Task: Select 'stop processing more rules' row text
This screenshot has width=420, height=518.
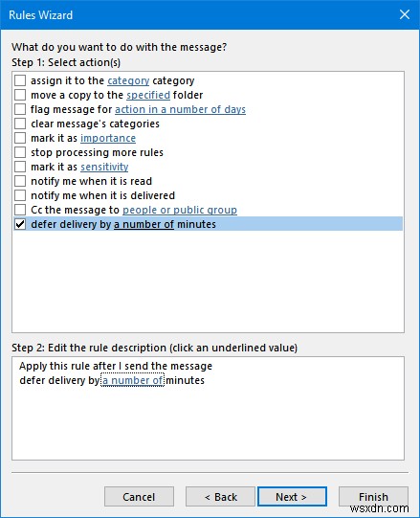Action: [x=97, y=152]
